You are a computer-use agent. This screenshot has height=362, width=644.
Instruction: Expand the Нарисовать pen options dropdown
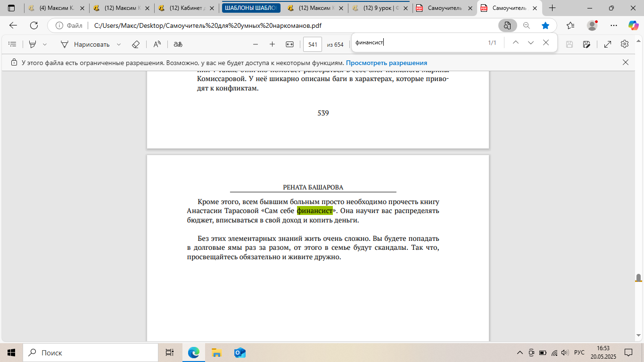click(x=119, y=44)
